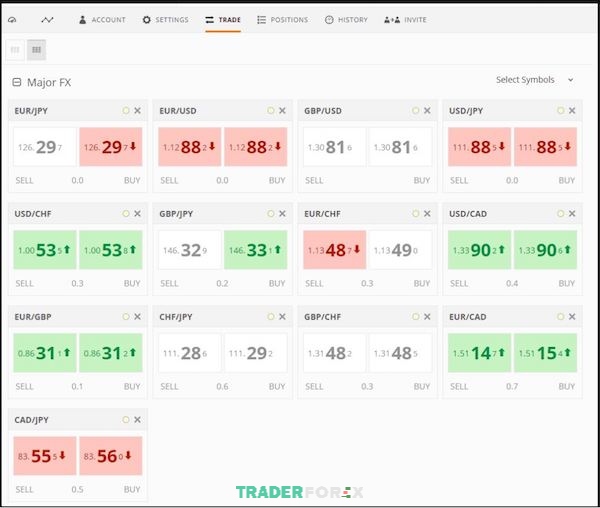Toggle the circle indicator on GBP/JPY tile
Viewport: 600px width, 508px height.
(x=271, y=213)
